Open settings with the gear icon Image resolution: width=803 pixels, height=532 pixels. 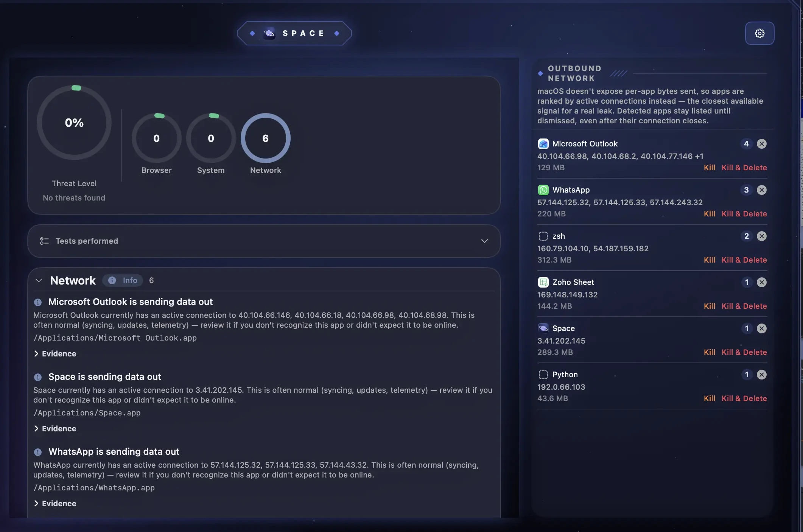coord(759,33)
